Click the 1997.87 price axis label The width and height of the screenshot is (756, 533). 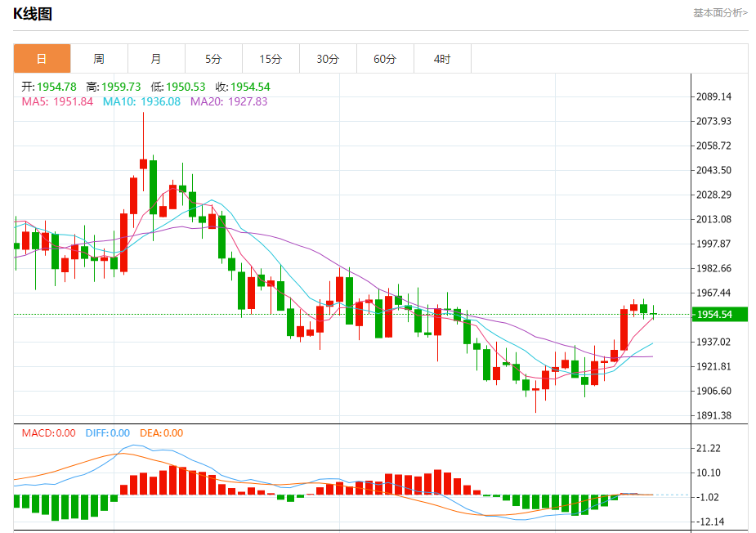(x=714, y=244)
